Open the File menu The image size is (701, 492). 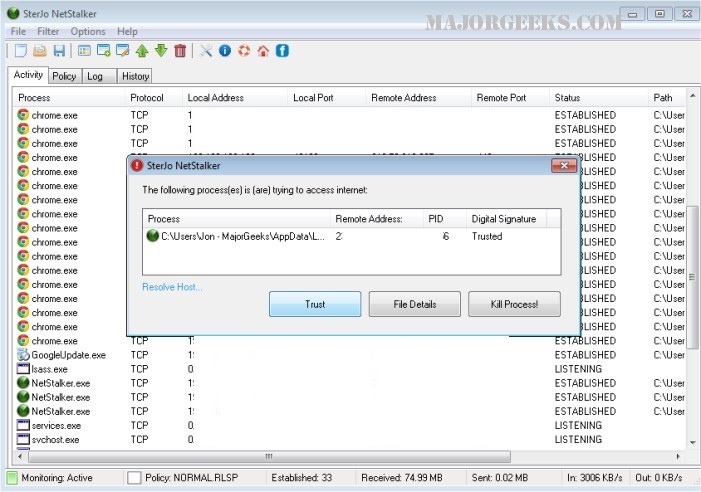pos(18,31)
